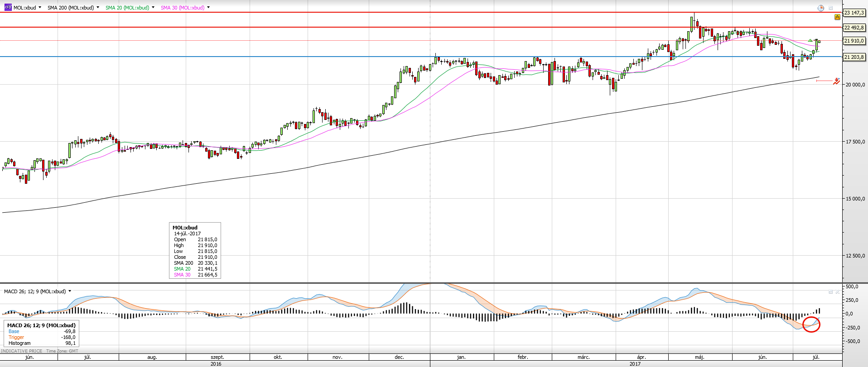
Task: Click the 'okt.' month on time axis
Action: (x=278, y=357)
